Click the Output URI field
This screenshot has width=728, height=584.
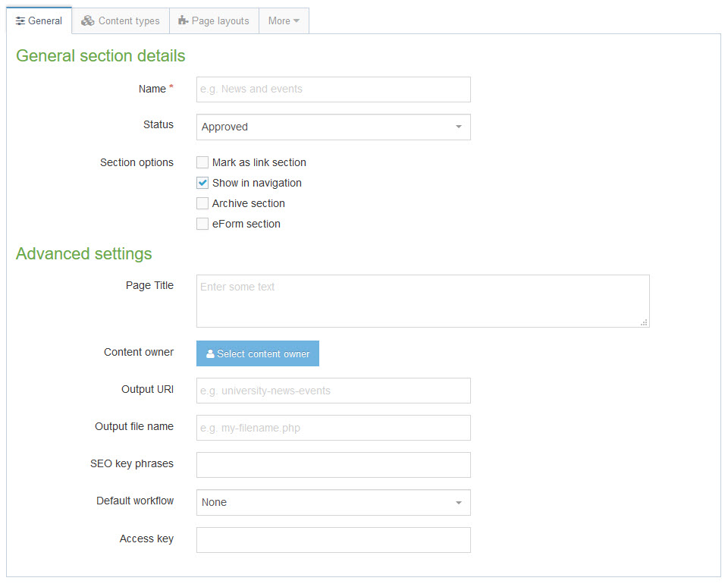tap(333, 390)
